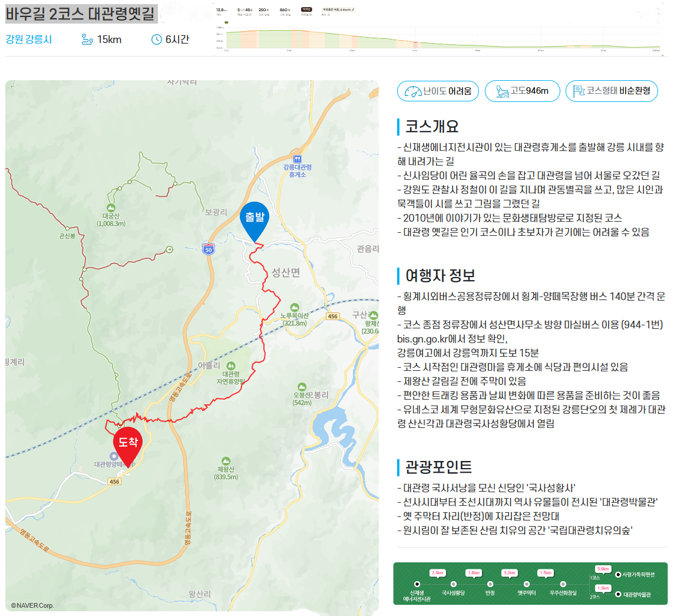The height and width of the screenshot is (616, 674).
Task: Click the 관광포인트 section heading
Action: pos(438,467)
